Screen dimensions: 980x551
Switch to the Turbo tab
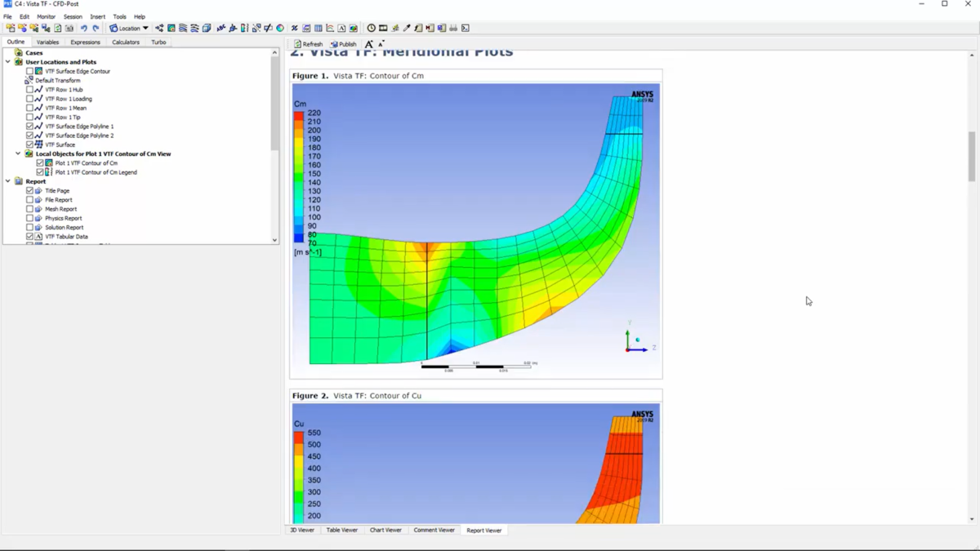(x=158, y=42)
